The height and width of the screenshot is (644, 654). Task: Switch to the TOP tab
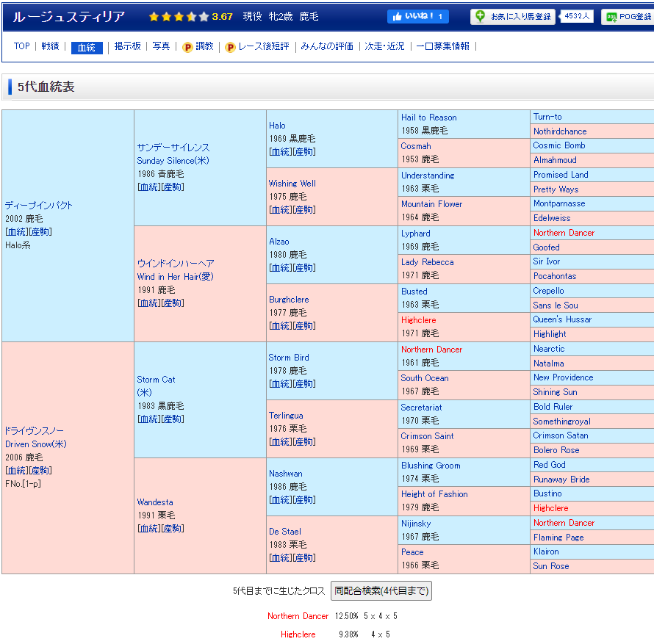pos(22,46)
